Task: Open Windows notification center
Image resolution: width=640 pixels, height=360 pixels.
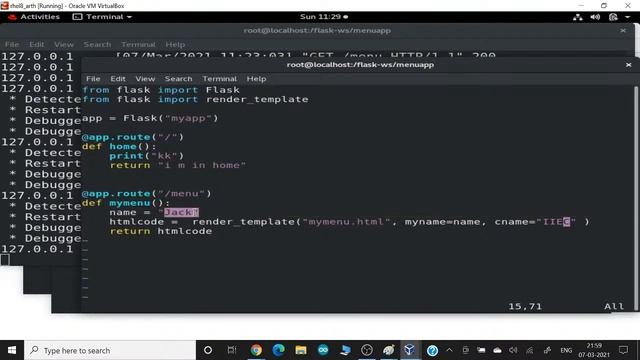Action: [623, 350]
